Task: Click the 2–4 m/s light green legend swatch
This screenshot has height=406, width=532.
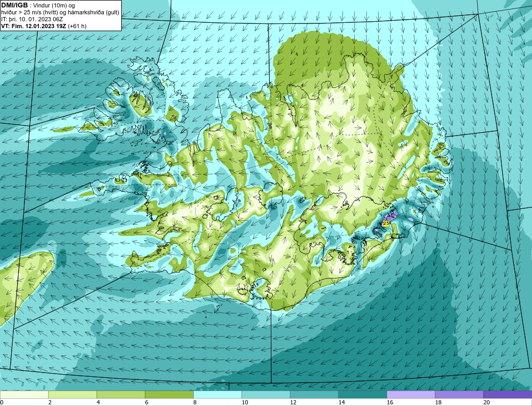Action: tap(72, 394)
